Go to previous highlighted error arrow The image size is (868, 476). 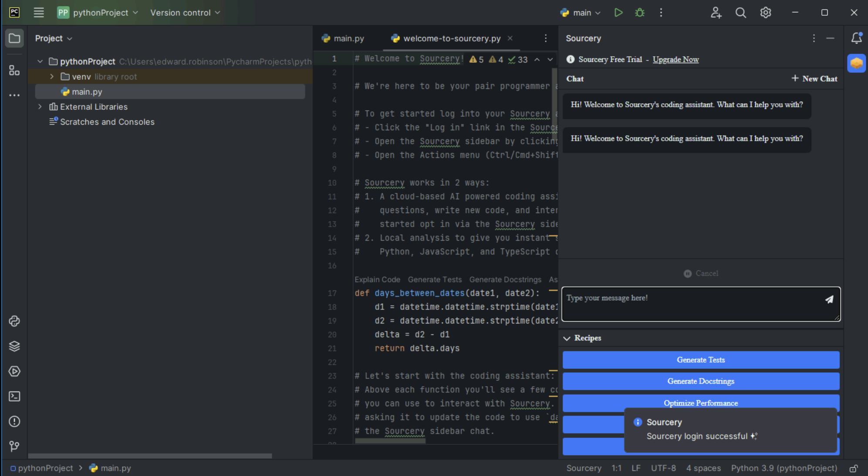click(537, 60)
